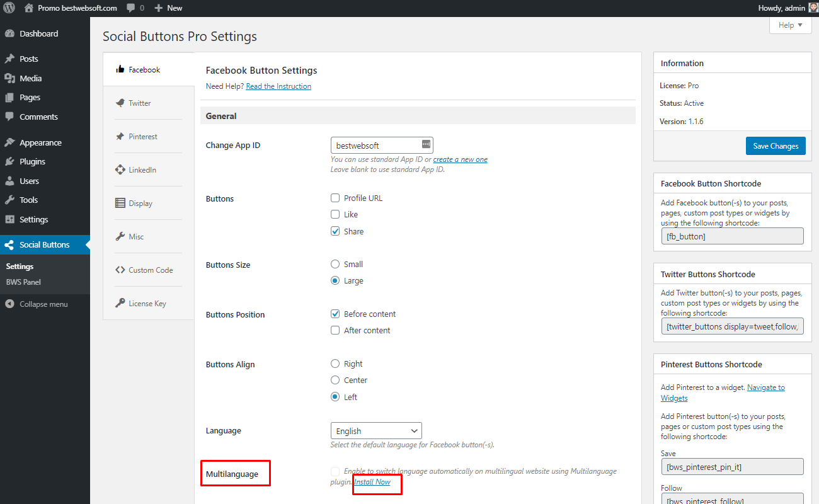Click Save Changes button
The image size is (819, 504).
click(x=776, y=146)
